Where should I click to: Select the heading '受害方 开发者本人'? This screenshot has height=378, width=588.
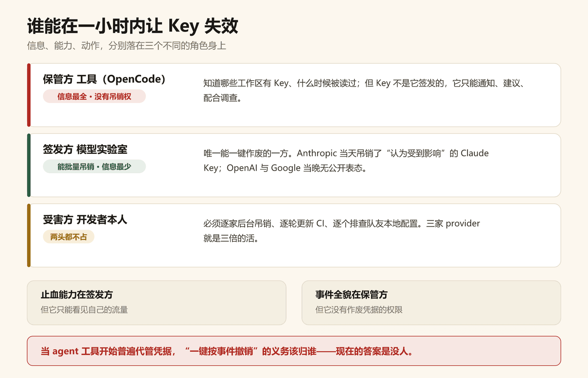(85, 219)
